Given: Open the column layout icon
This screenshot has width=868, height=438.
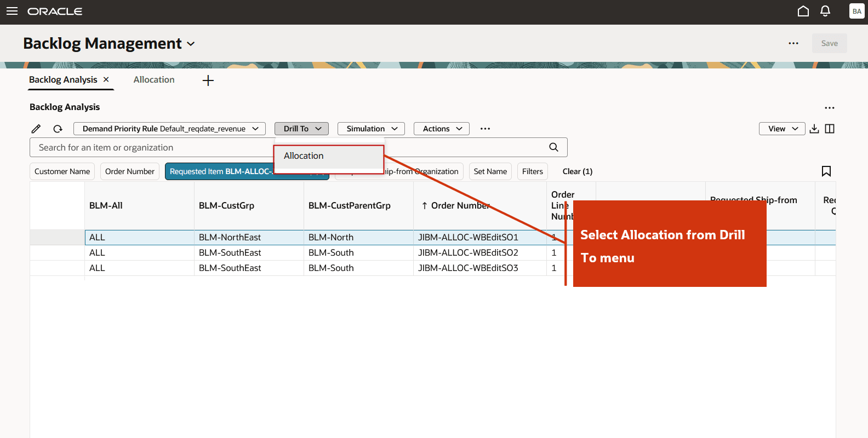Looking at the screenshot, I should tap(830, 129).
